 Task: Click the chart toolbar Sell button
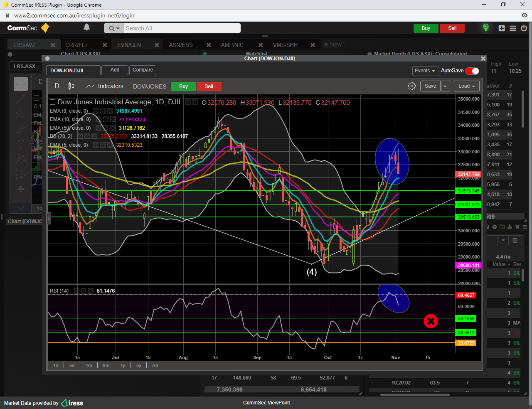point(209,86)
